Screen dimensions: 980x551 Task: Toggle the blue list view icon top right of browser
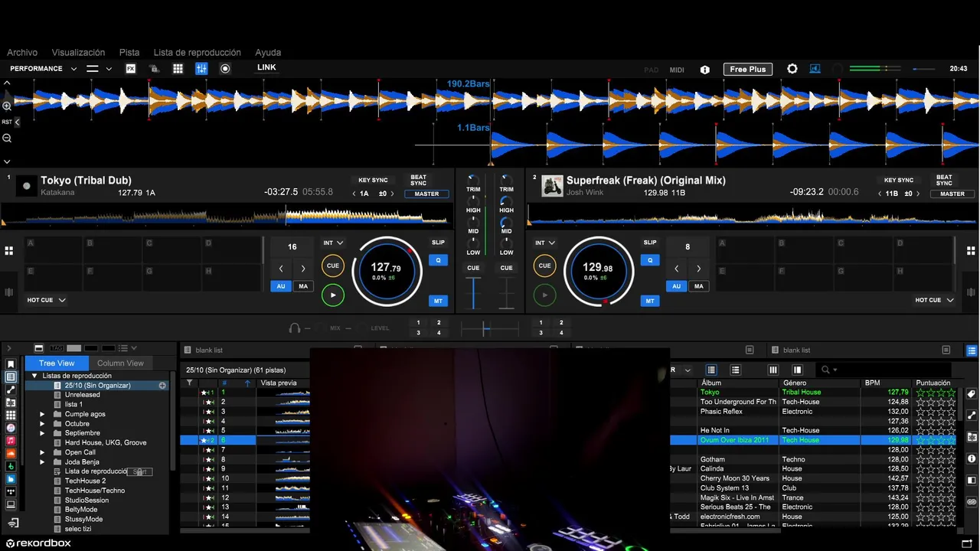(x=972, y=350)
